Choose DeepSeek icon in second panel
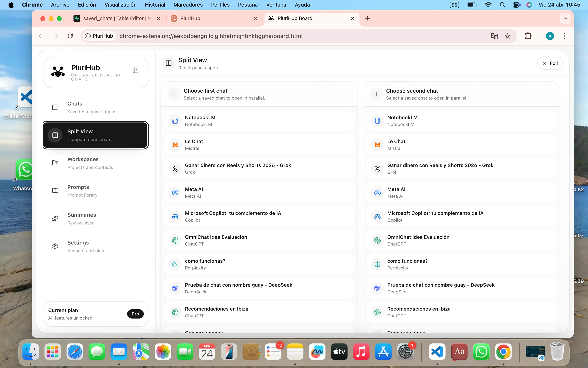 click(x=377, y=288)
